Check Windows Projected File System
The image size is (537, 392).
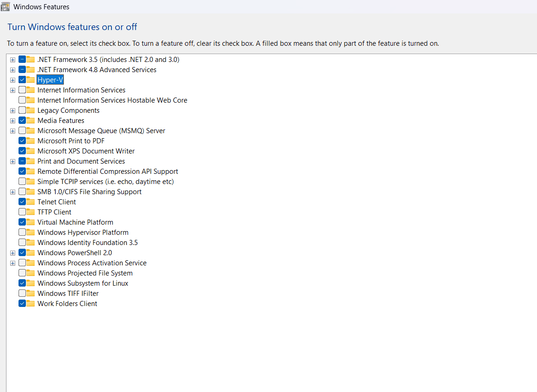[22, 273]
